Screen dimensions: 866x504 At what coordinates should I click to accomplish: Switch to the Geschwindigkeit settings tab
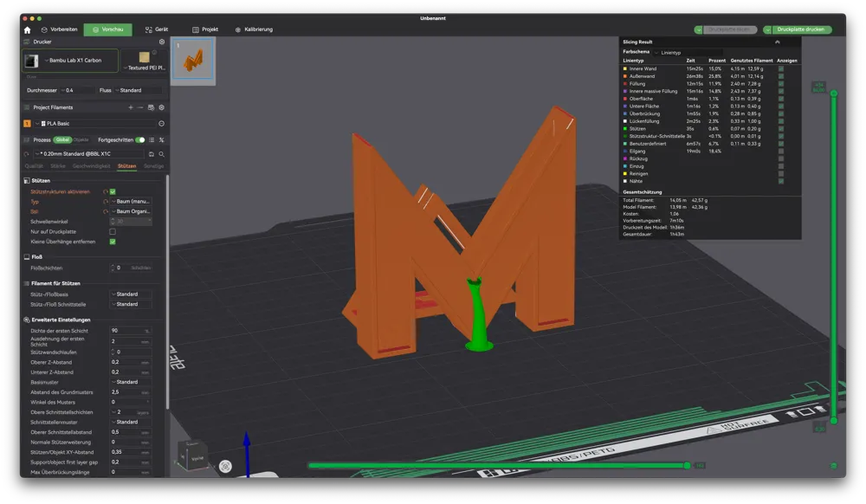[x=91, y=166]
